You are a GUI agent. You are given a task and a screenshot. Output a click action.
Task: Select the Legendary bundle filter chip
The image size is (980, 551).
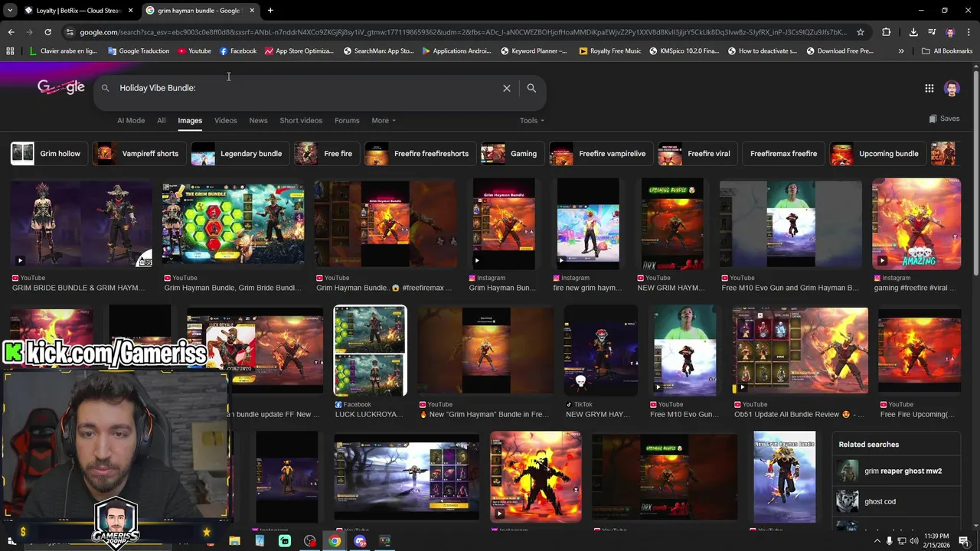240,154
